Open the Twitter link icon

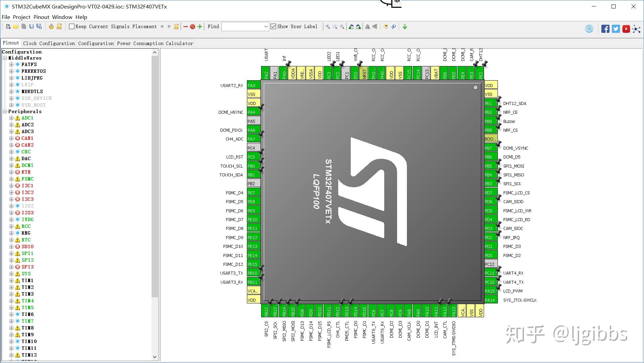[616, 29]
